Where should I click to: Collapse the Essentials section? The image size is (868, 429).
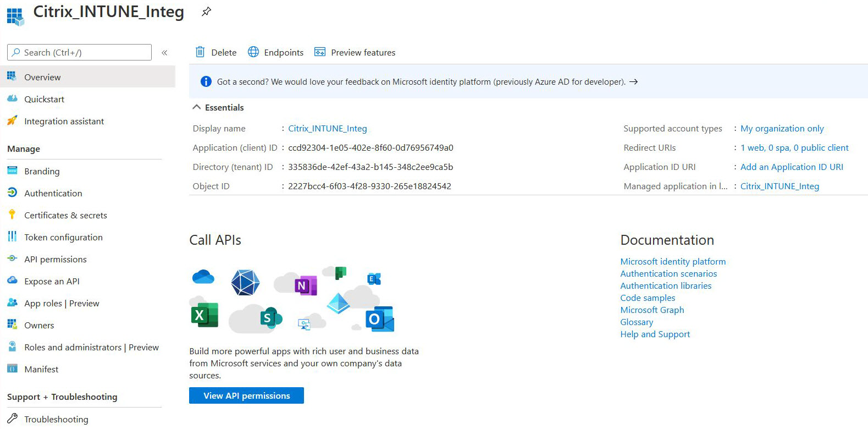(x=196, y=107)
